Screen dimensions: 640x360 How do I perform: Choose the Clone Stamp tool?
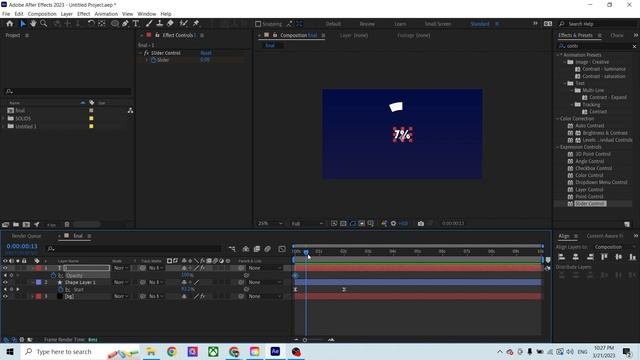click(x=160, y=24)
